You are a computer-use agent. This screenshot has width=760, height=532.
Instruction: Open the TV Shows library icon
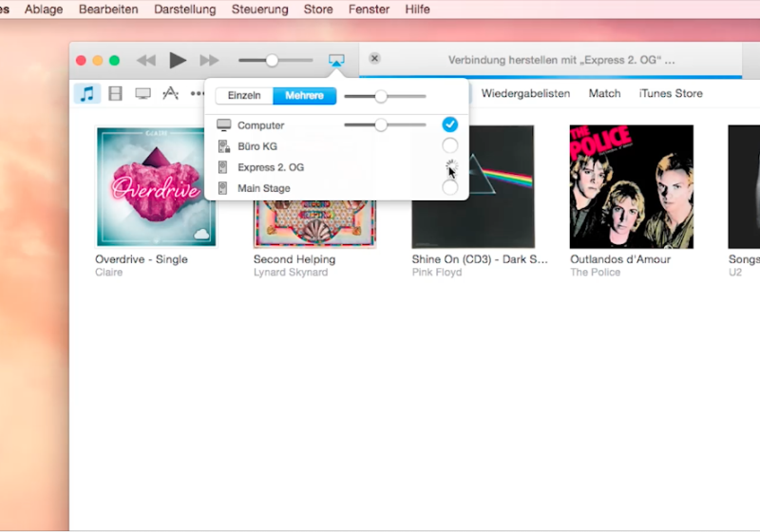tap(142, 93)
